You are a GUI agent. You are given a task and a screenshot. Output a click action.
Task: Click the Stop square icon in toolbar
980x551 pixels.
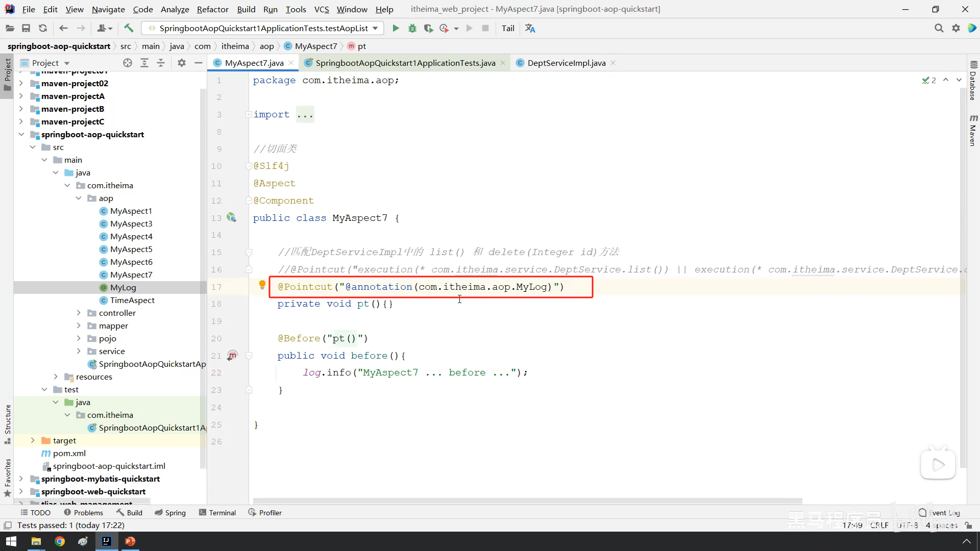485,29
